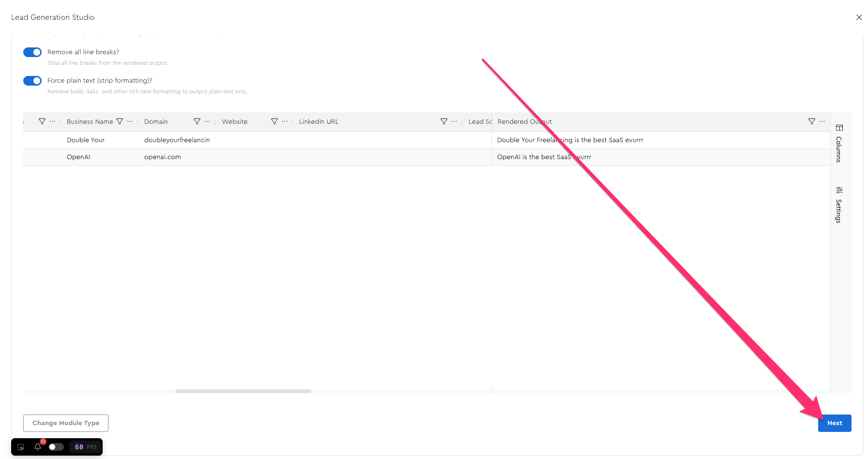
Task: Turn off Force plain text toggle
Action: click(x=32, y=81)
